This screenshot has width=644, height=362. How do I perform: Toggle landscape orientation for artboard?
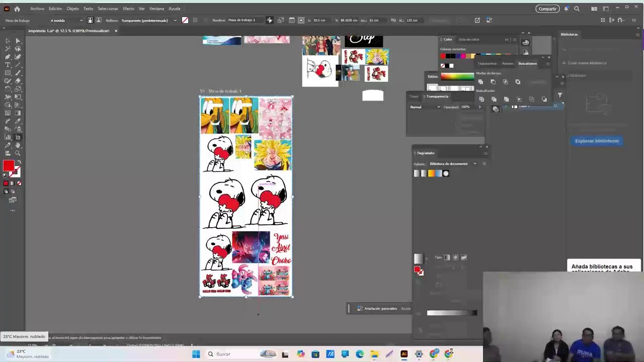point(99,20)
